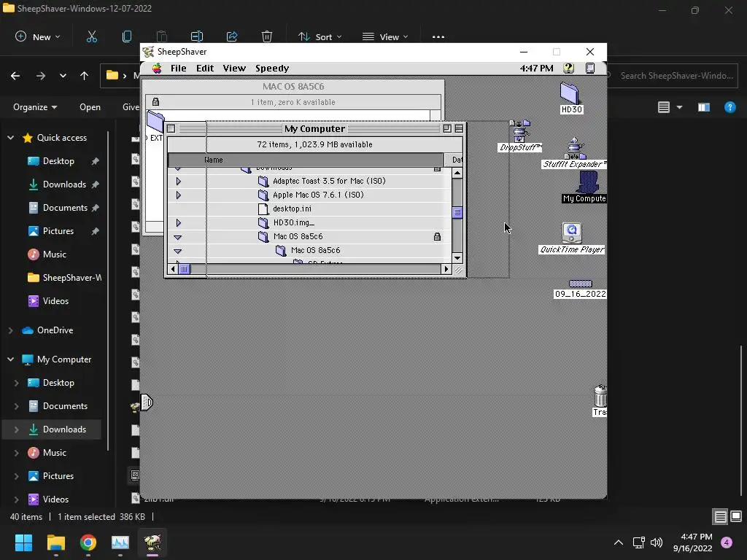Click the horizontal scroll thumb in My Computer

[x=184, y=270]
